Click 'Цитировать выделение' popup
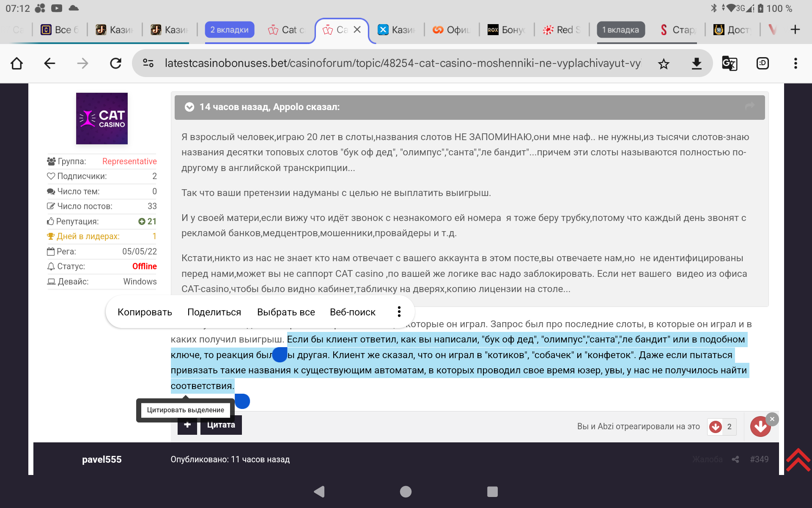812x508 pixels. [x=185, y=410]
